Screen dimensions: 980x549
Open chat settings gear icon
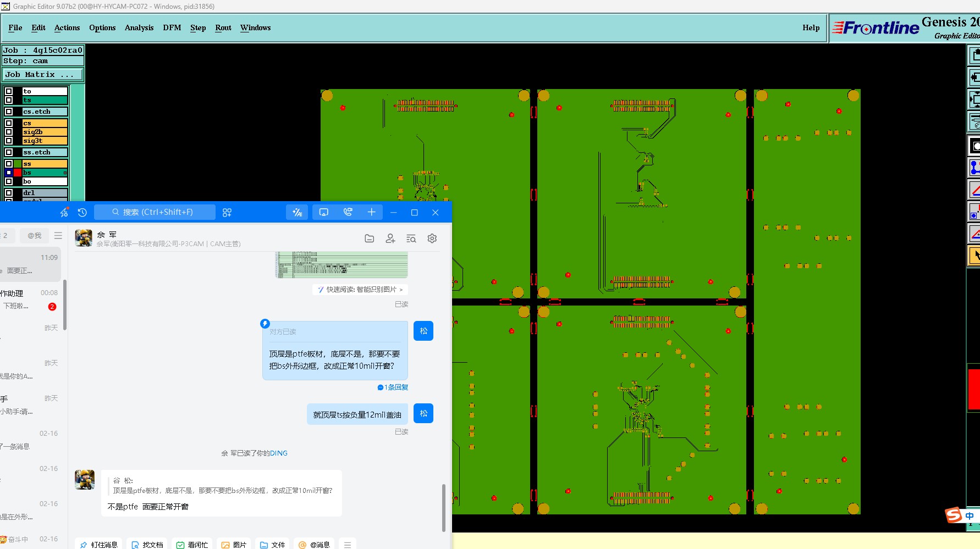tap(432, 239)
